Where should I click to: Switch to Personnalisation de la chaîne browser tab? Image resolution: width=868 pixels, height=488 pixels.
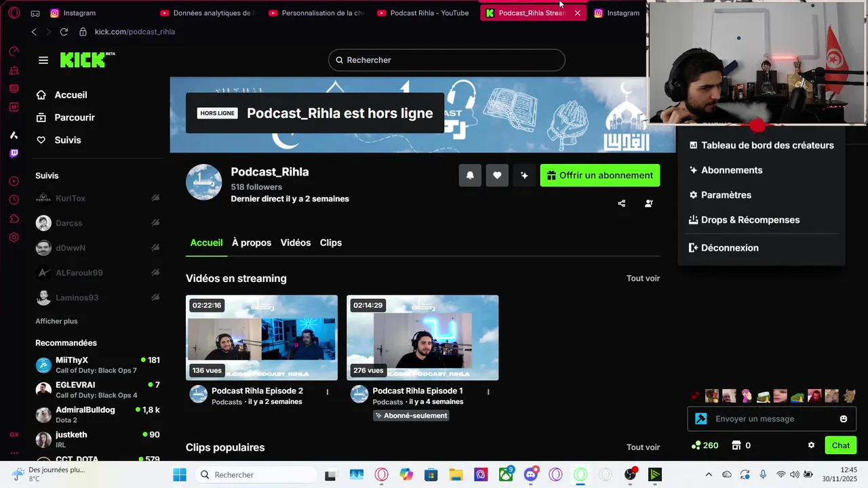[x=316, y=13]
